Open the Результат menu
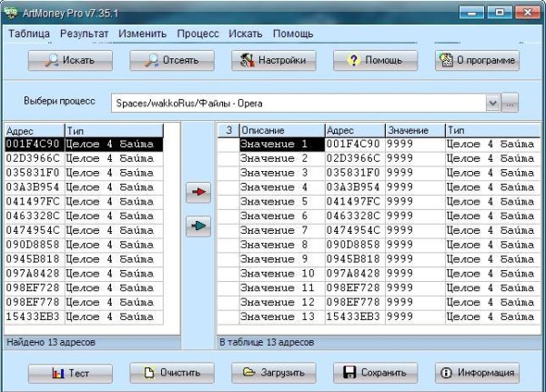 [x=85, y=34]
